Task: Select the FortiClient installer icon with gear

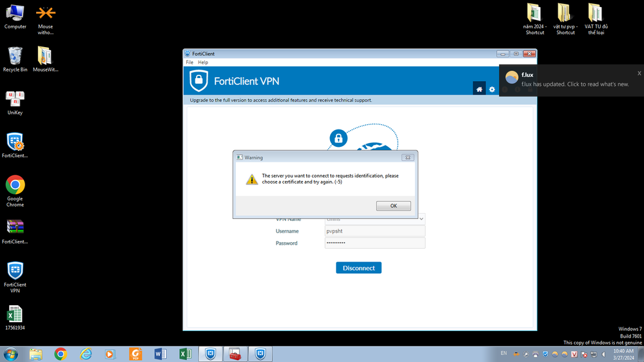Action: tap(15, 146)
